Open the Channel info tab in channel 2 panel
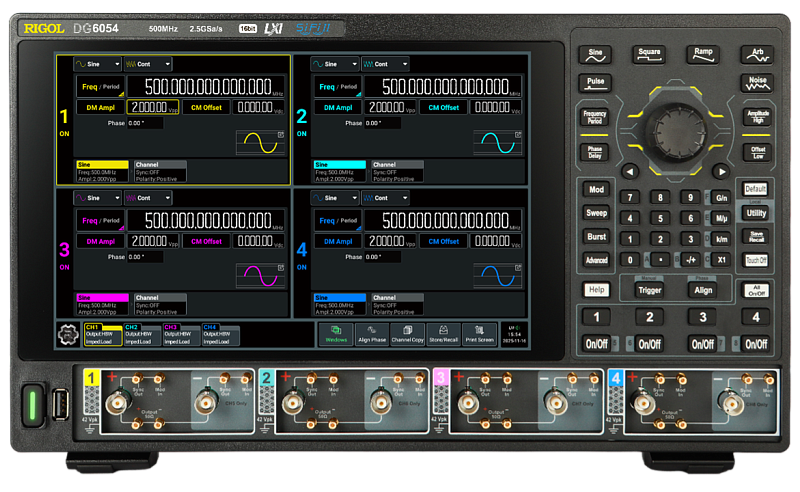This screenshot has height=492, width=800. pyautogui.click(x=397, y=171)
